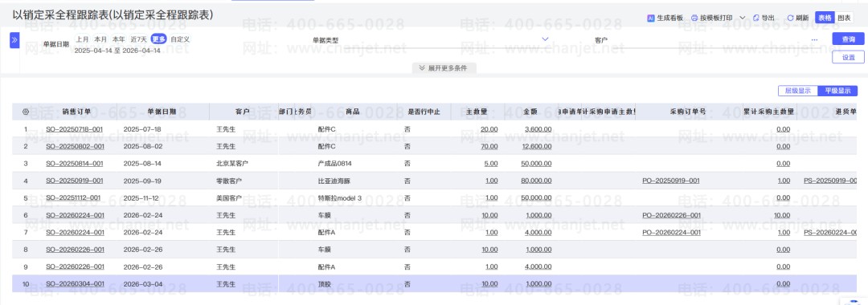868x305 pixels.
Task: Choose 自定义 date range
Action: coord(180,39)
